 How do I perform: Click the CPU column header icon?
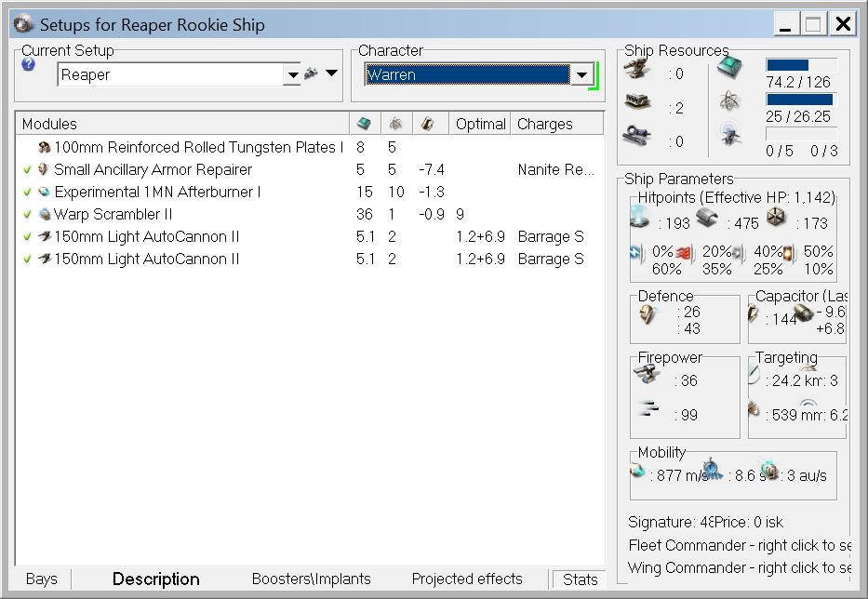pyautogui.click(x=365, y=124)
